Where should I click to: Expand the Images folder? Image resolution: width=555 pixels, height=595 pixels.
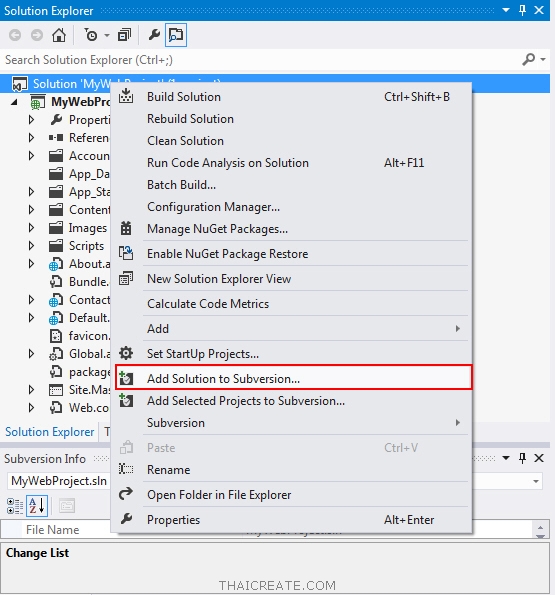click(x=31, y=228)
